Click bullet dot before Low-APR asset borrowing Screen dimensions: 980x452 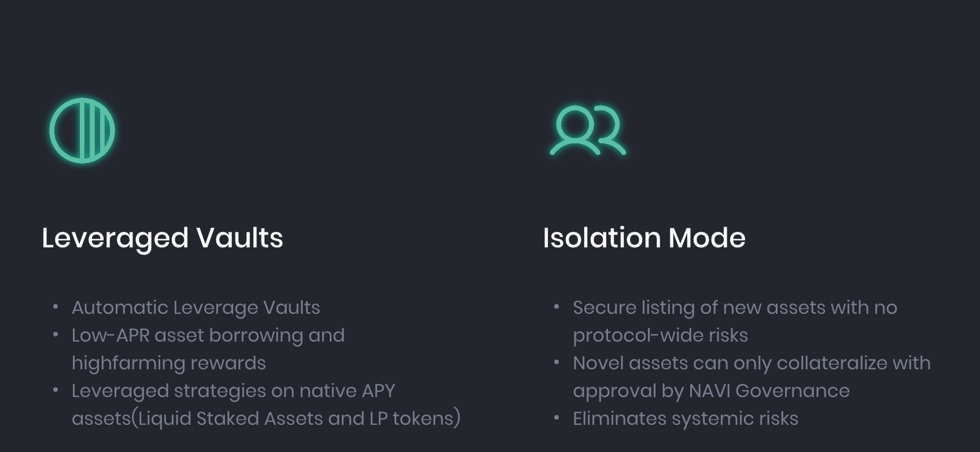pyautogui.click(x=56, y=334)
